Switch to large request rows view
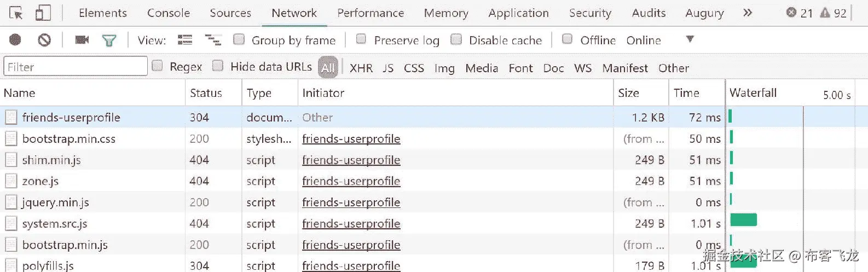Image resolution: width=868 pixels, height=272 pixels. click(185, 40)
